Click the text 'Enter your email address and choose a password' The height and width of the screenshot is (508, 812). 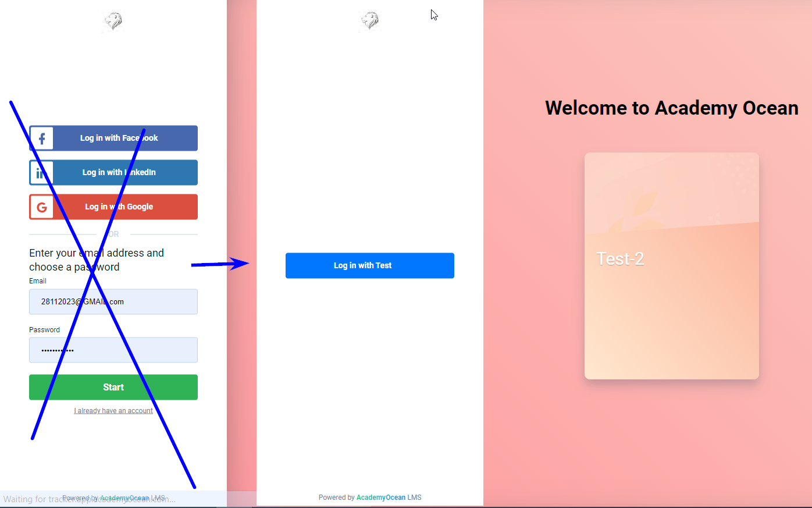97,260
